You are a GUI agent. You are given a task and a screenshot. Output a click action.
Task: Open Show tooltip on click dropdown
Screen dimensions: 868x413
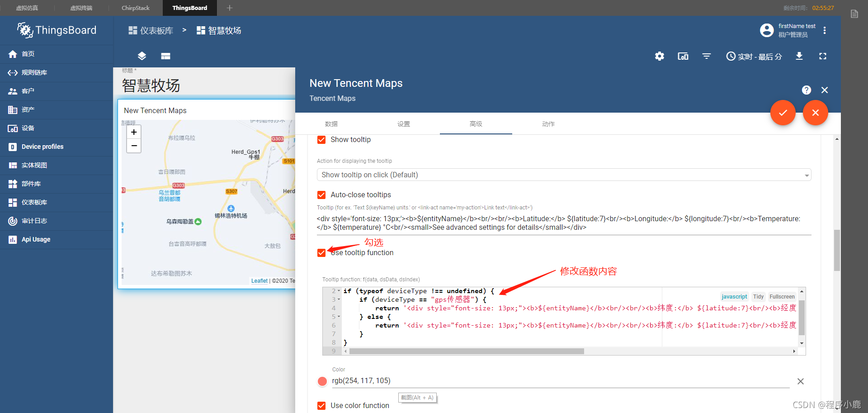pyautogui.click(x=564, y=175)
